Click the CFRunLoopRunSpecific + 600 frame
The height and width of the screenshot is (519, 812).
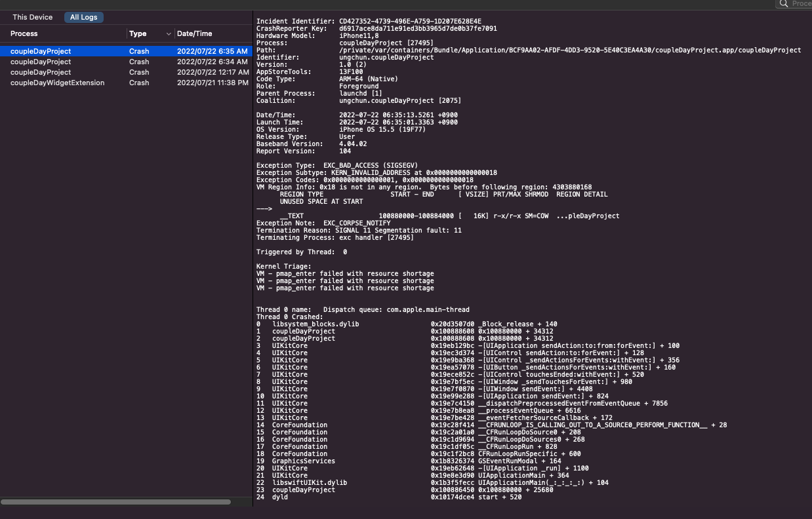[x=418, y=454]
